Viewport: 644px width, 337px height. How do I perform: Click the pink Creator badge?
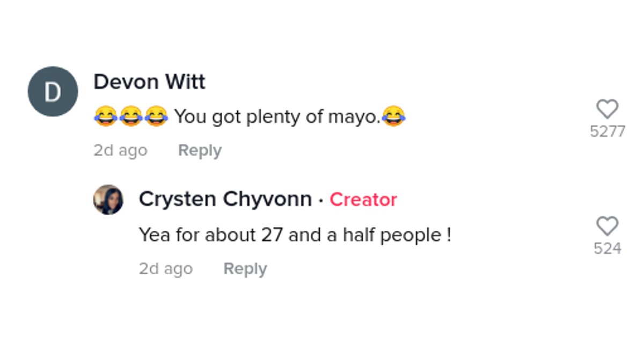point(363,200)
